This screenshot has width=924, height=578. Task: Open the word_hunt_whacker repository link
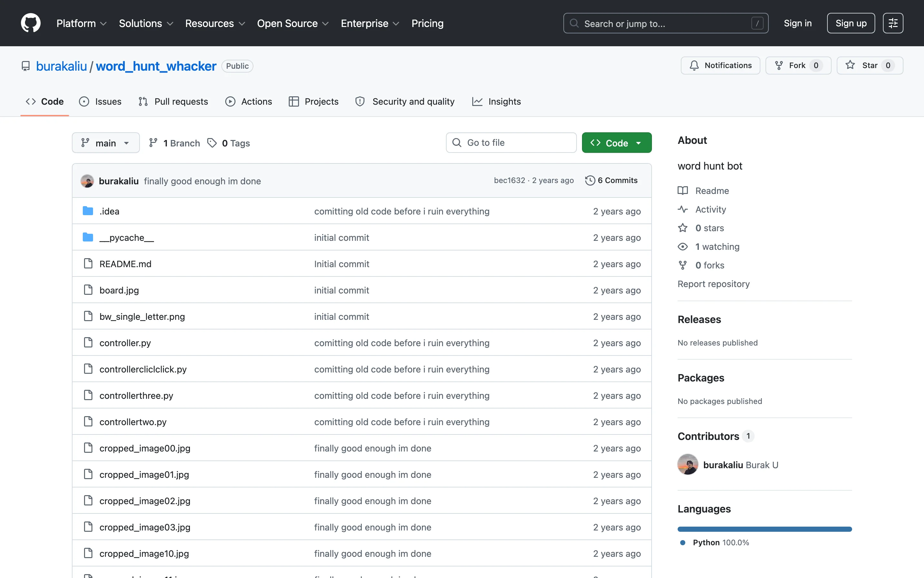(x=156, y=66)
